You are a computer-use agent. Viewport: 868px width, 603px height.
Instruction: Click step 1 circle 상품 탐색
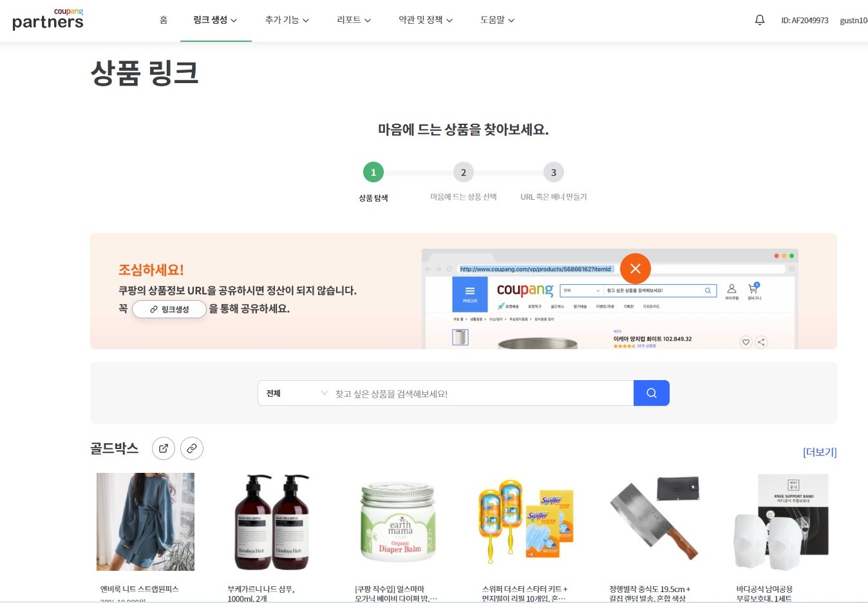point(373,172)
